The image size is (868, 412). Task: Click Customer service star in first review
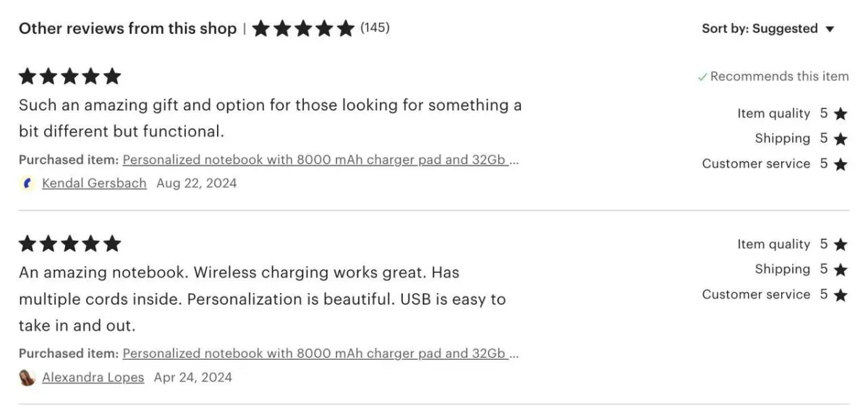[x=840, y=164]
